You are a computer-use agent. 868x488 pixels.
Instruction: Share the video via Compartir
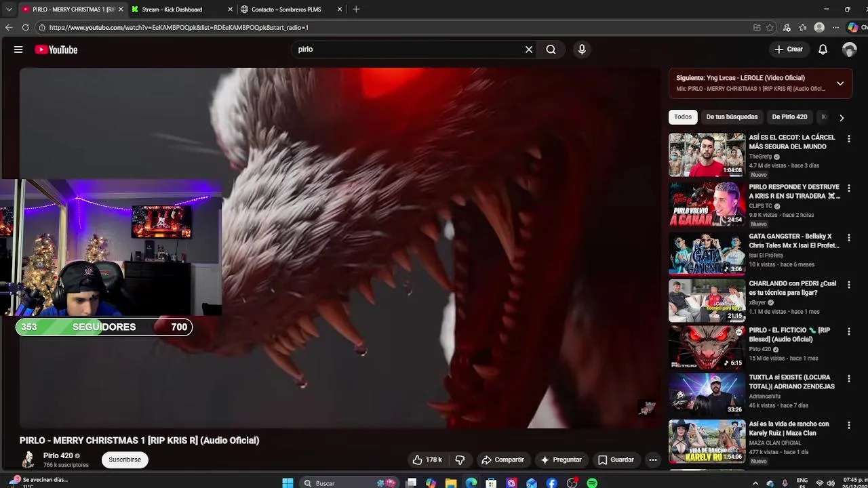pyautogui.click(x=502, y=460)
